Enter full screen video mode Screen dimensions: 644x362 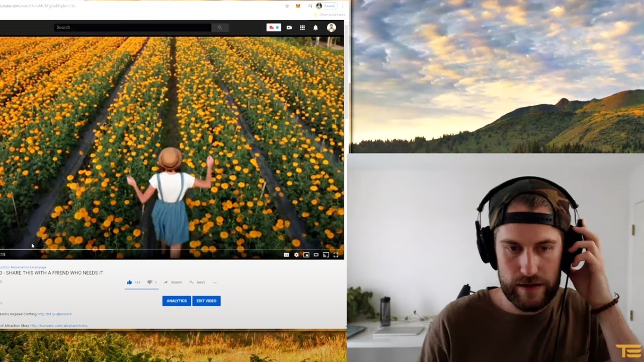pyautogui.click(x=336, y=255)
